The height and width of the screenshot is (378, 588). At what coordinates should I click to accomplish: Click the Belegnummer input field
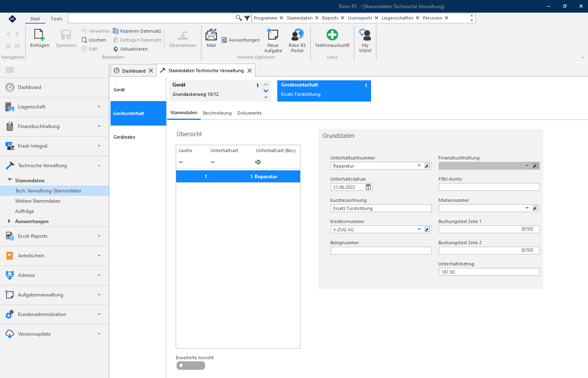point(381,251)
